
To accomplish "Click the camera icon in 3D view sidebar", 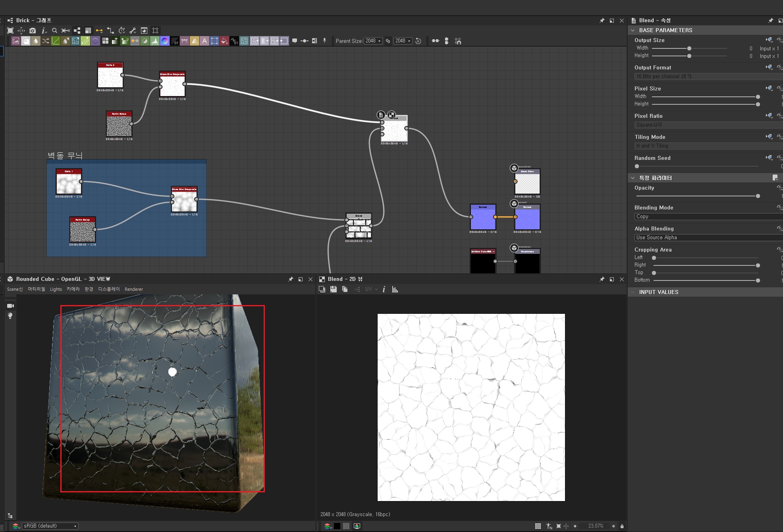I will tap(10, 306).
